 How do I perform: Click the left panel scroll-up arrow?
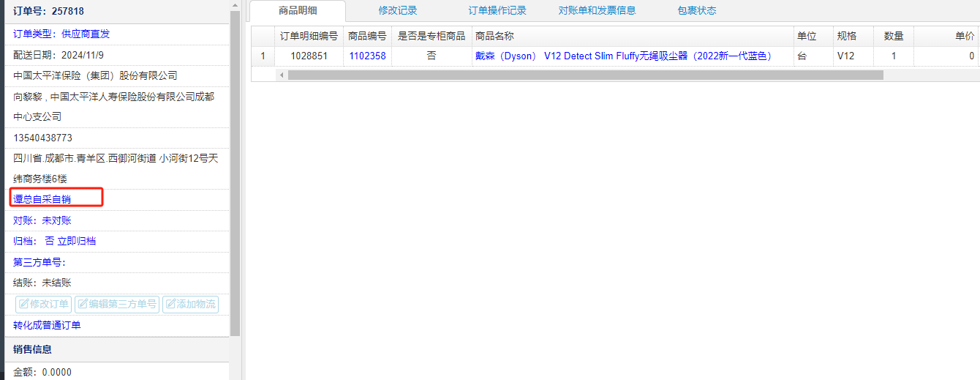coord(235,5)
